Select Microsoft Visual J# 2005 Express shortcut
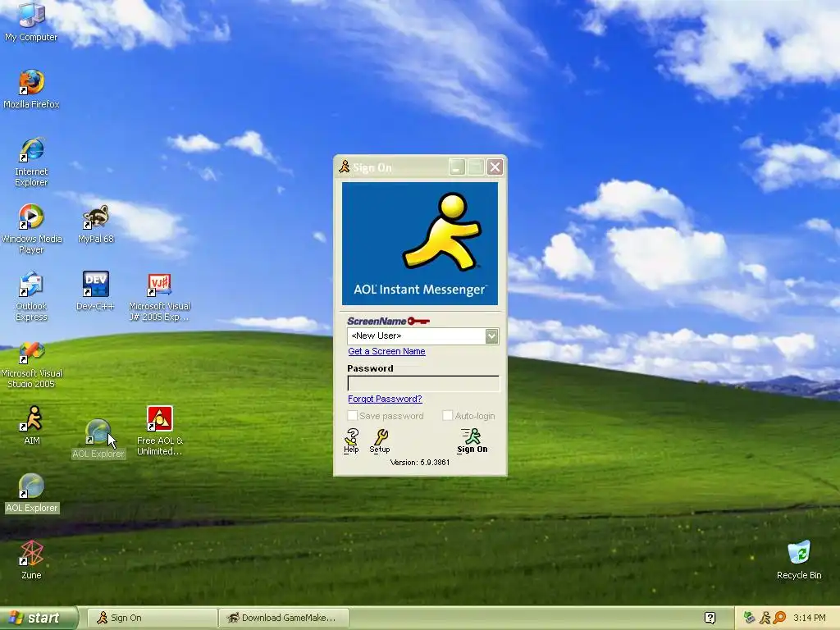Image resolution: width=840 pixels, height=630 pixels. click(159, 296)
